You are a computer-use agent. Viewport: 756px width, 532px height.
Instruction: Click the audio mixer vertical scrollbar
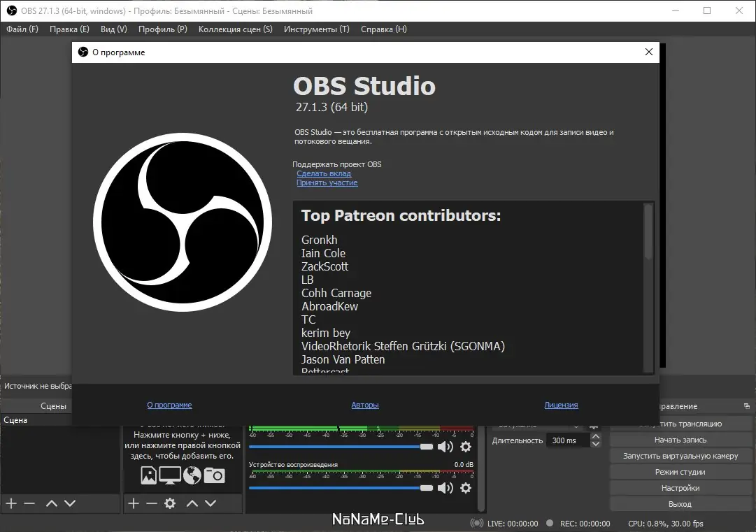[480, 468]
